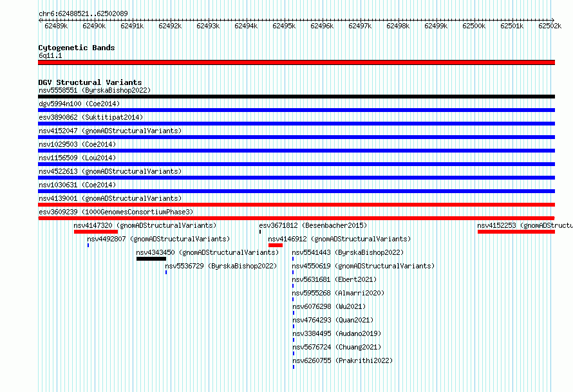Screen dimensions: 573x392
Task: Click the black nsv4343450 feature bar
Action: (151, 259)
